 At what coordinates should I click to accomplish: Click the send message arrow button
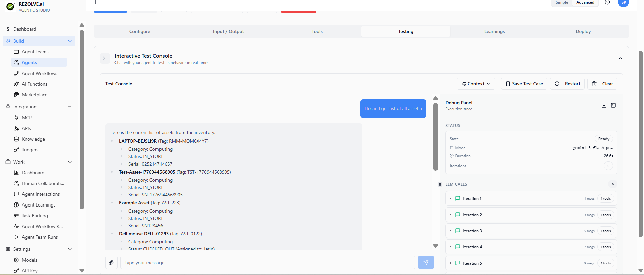click(426, 262)
